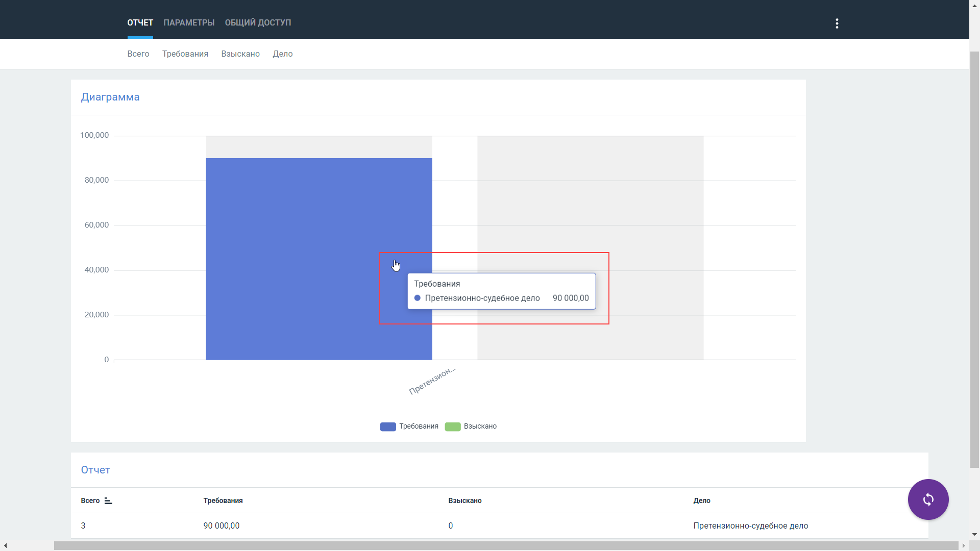980x551 pixels.
Task: Click the Требования legend label
Action: [x=419, y=426]
